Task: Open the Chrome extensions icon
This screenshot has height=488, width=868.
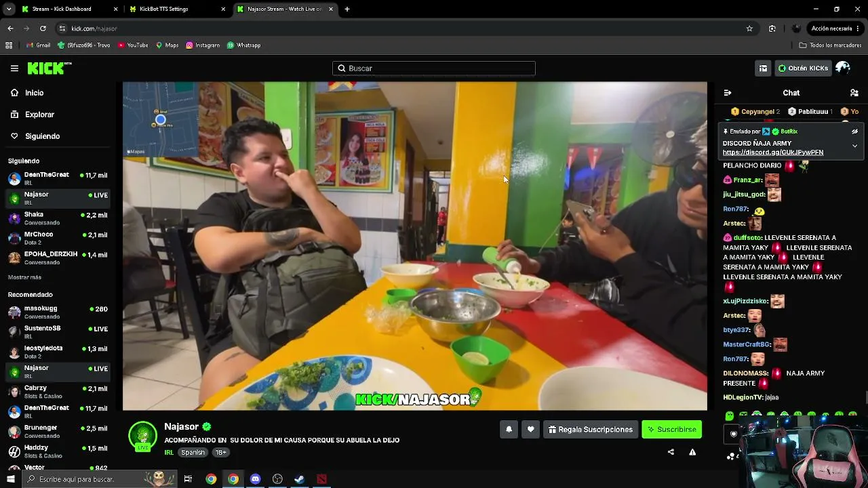Action: [772, 28]
